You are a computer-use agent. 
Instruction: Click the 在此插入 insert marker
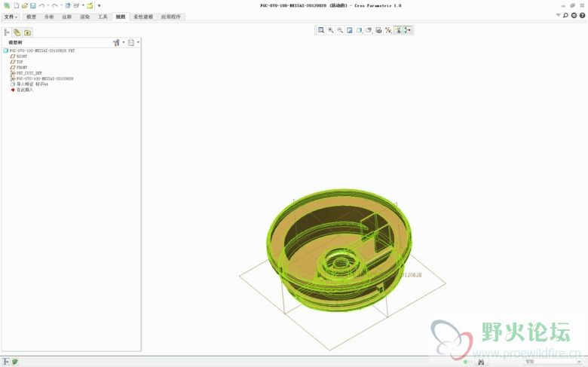point(22,90)
